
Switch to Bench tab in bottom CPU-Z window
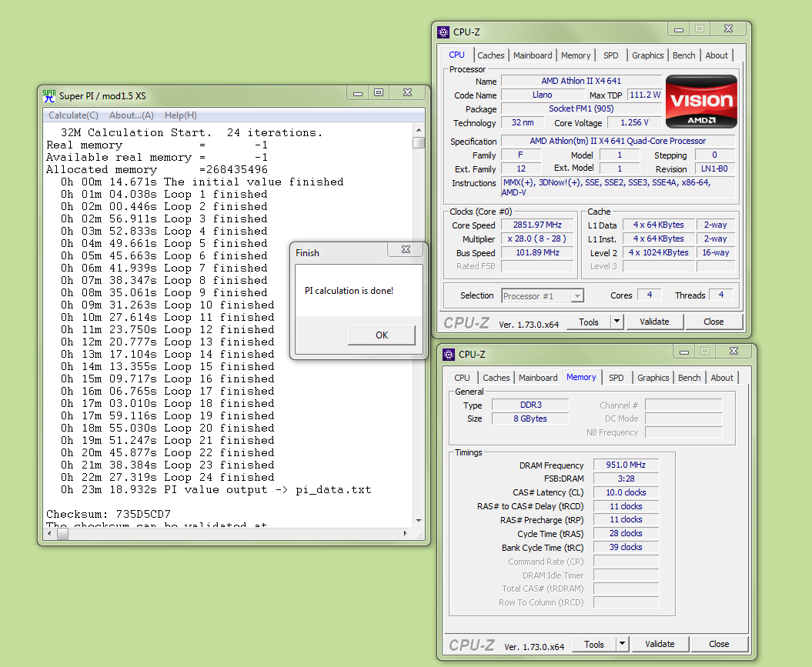pos(690,378)
